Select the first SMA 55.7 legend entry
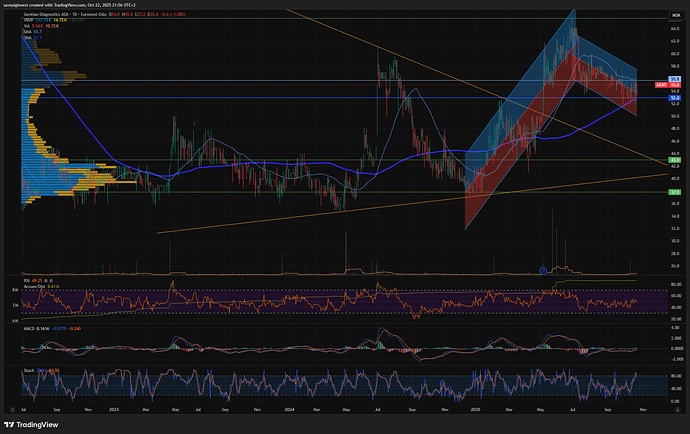 click(27, 30)
